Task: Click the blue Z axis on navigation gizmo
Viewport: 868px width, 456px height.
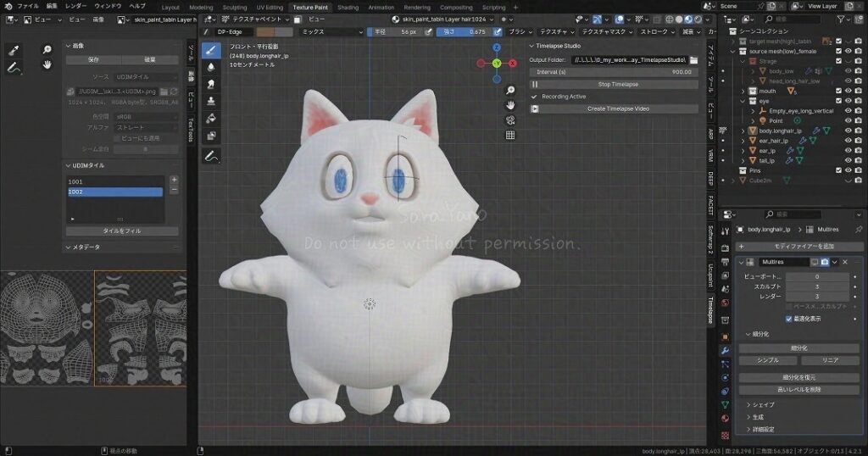Action: click(497, 47)
